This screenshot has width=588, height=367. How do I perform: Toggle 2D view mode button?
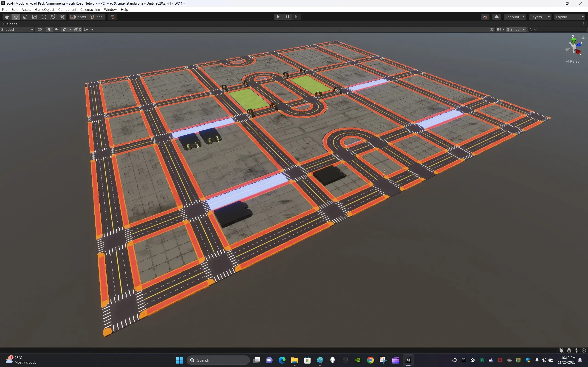pos(39,29)
